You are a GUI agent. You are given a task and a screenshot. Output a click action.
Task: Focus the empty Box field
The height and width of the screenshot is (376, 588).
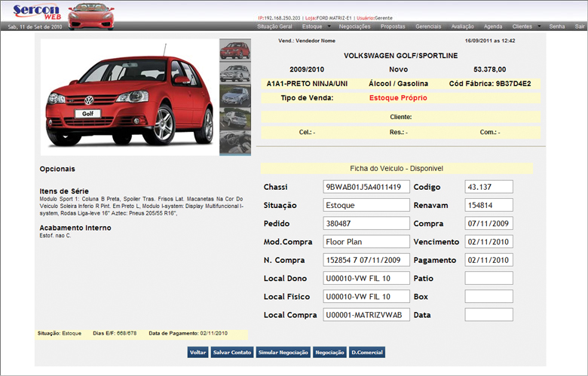489,297
